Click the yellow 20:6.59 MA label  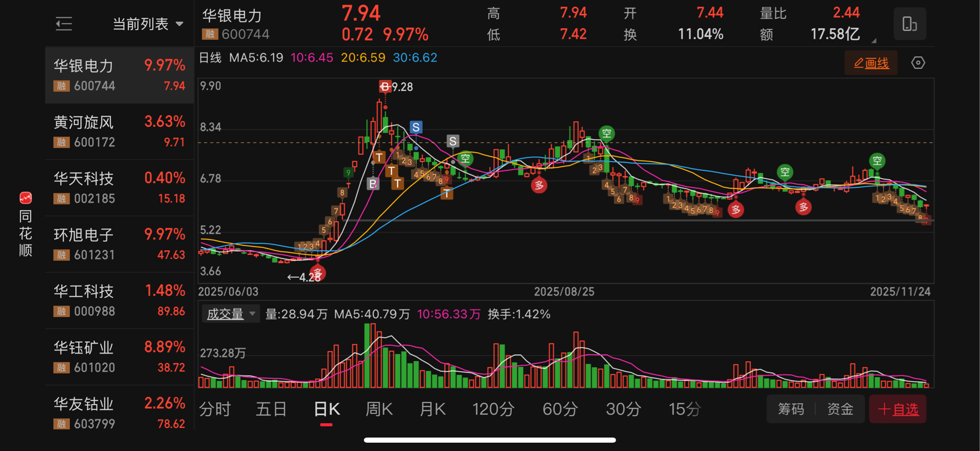coord(363,58)
